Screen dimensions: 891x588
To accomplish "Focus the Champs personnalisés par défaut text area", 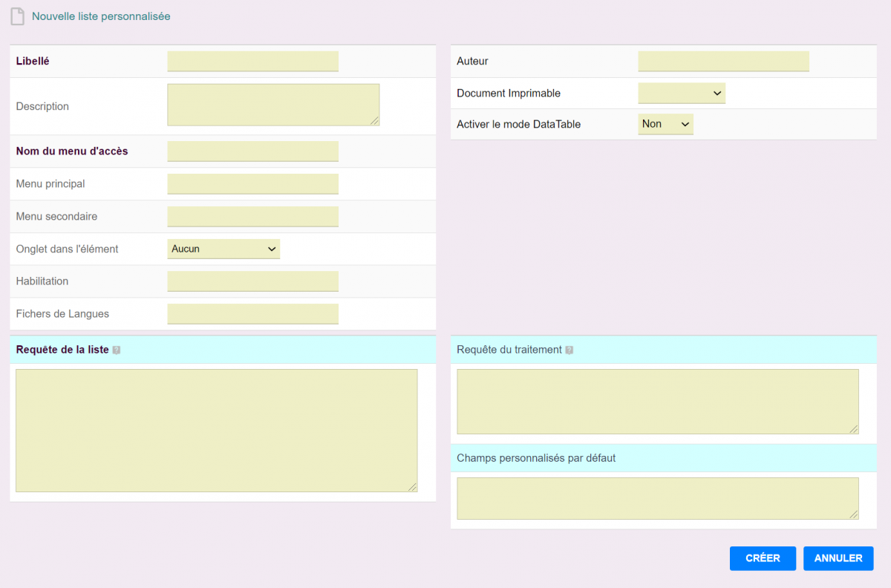I will tap(657, 498).
